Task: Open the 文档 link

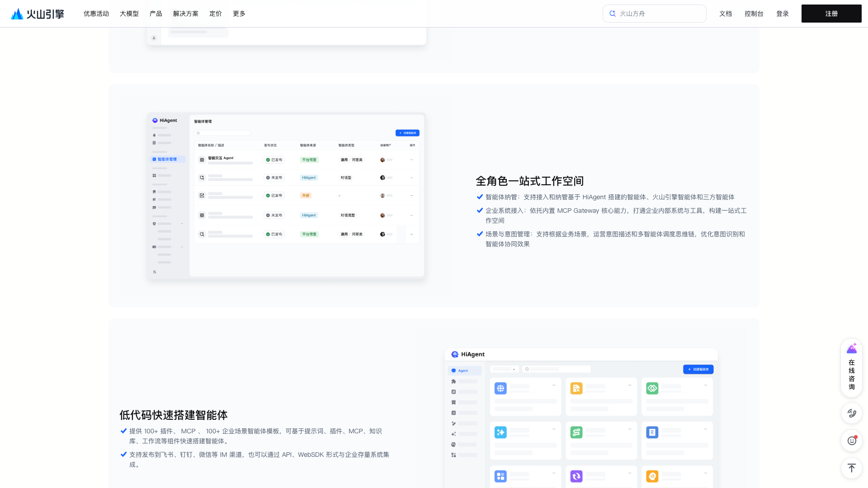Action: (x=726, y=14)
